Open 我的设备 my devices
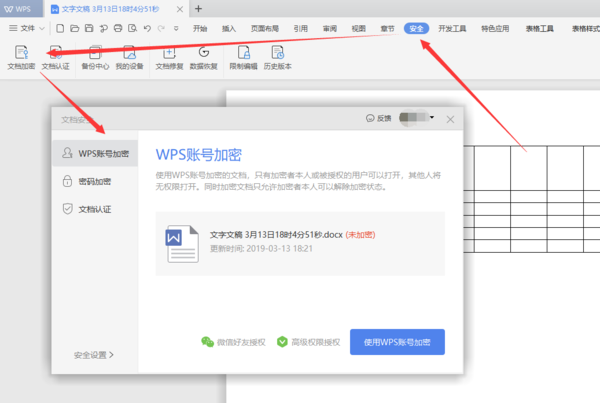600x403 pixels. click(129, 57)
